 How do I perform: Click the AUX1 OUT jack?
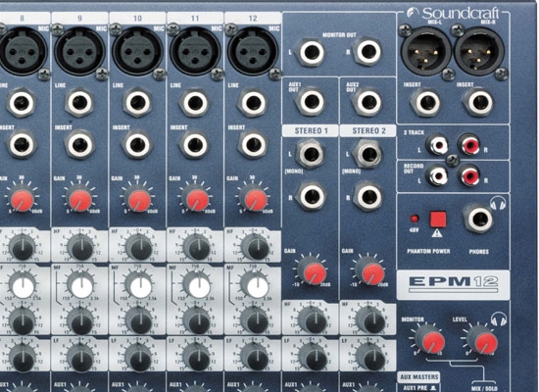pyautogui.click(x=311, y=102)
